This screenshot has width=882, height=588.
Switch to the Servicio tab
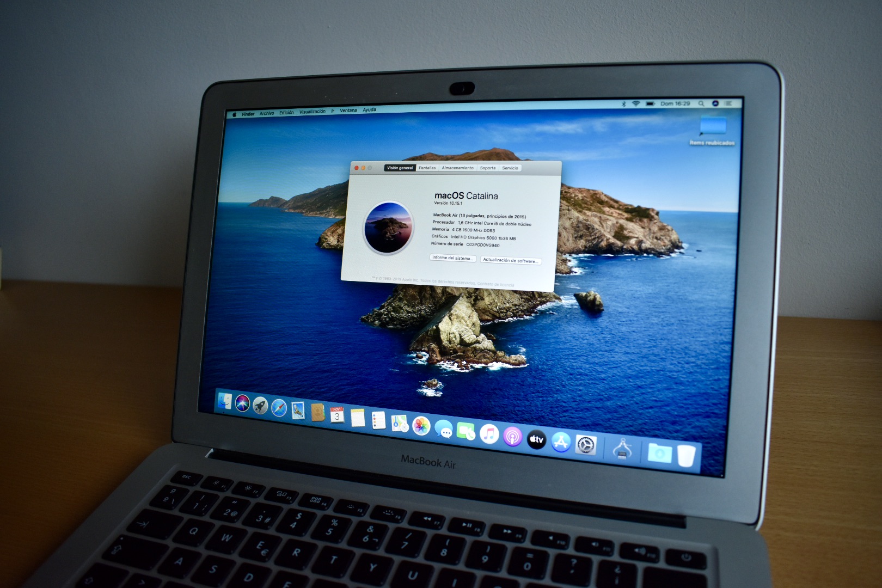click(510, 168)
